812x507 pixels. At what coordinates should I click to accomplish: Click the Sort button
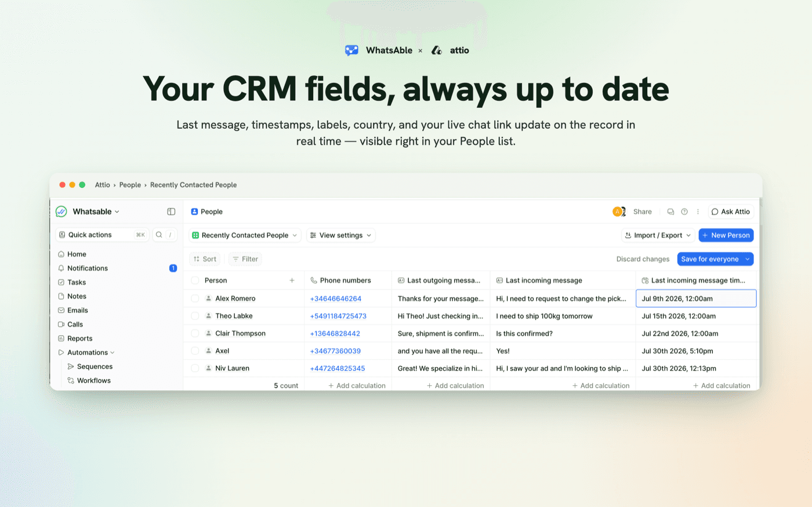pos(205,259)
